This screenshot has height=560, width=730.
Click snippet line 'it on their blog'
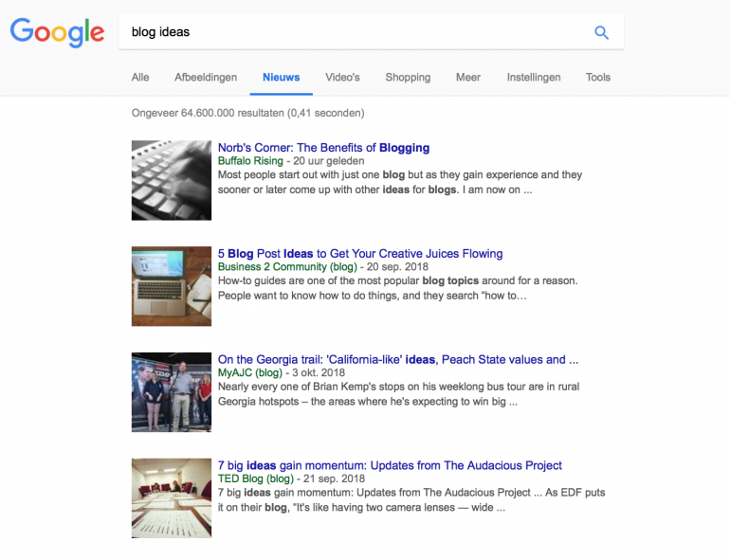click(x=361, y=507)
